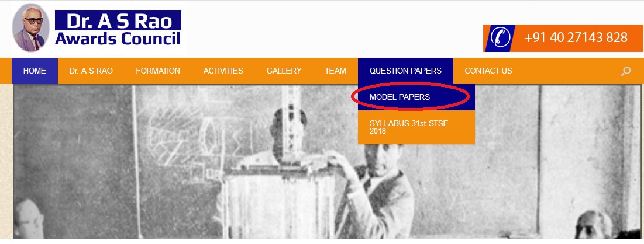The image size is (644, 244).
Task: Click the orange phone number banner
Action: click(563, 38)
